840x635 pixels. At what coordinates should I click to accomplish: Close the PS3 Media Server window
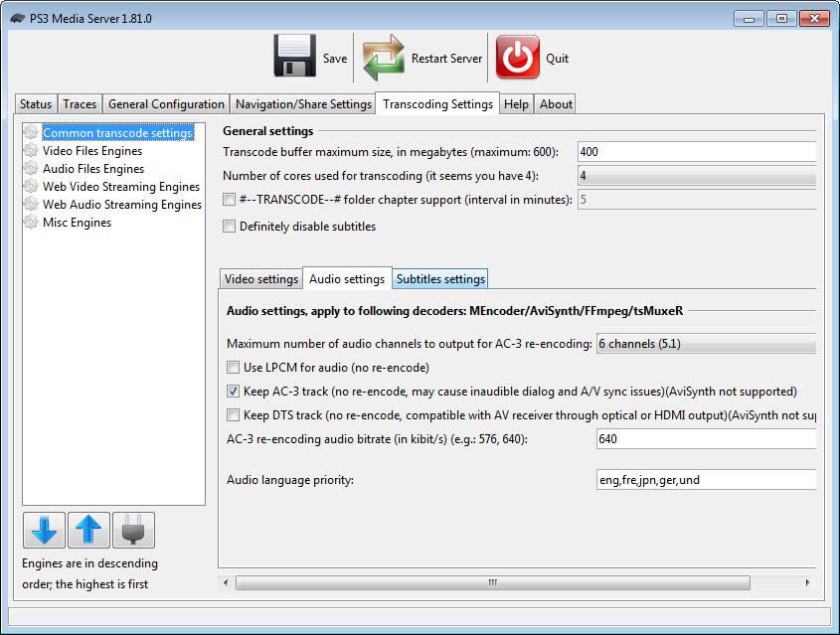tap(814, 19)
